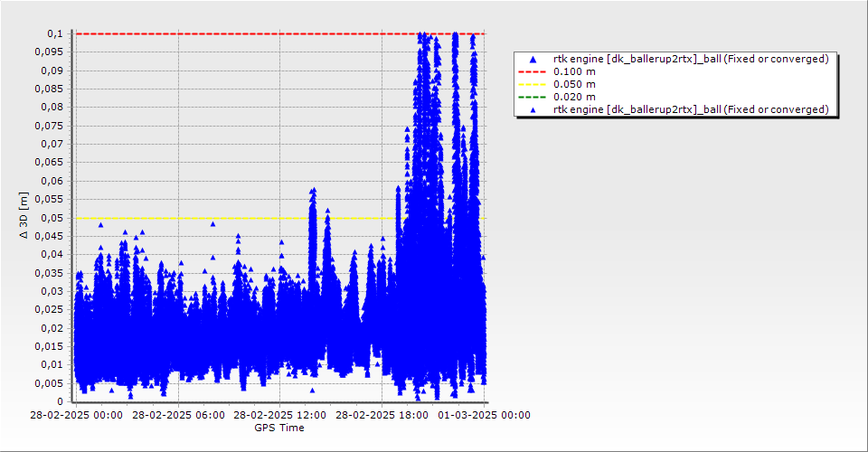Click y-axis tick label '0,01'
This screenshot has height=452, width=868.
tap(52, 364)
